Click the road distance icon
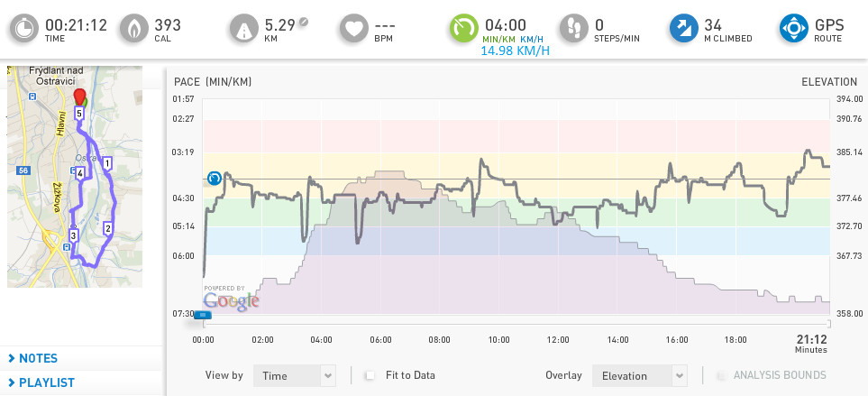The width and height of the screenshot is (868, 396). [243, 28]
